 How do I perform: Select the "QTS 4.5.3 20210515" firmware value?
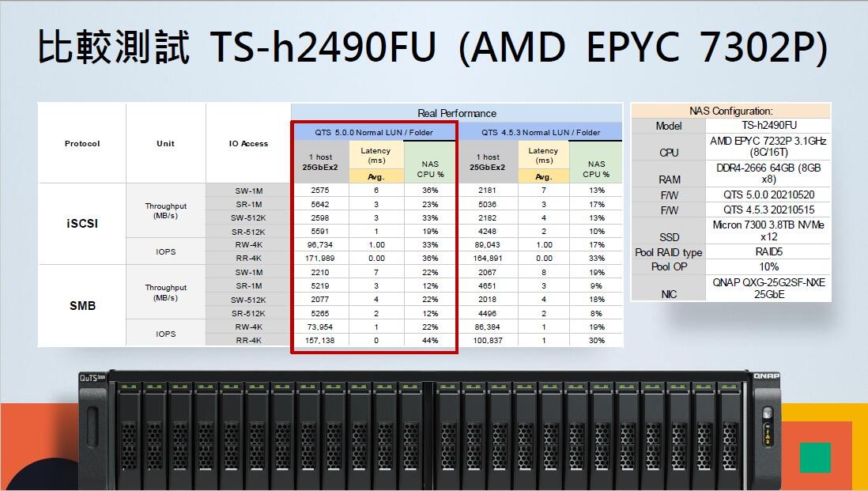[768, 210]
